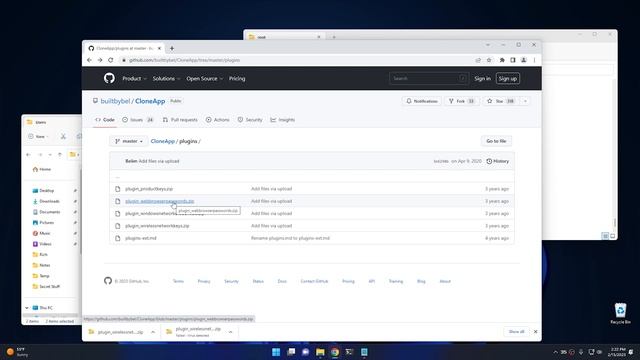The height and width of the screenshot is (360, 640).
Task: Click the History clock icon
Action: [489, 161]
